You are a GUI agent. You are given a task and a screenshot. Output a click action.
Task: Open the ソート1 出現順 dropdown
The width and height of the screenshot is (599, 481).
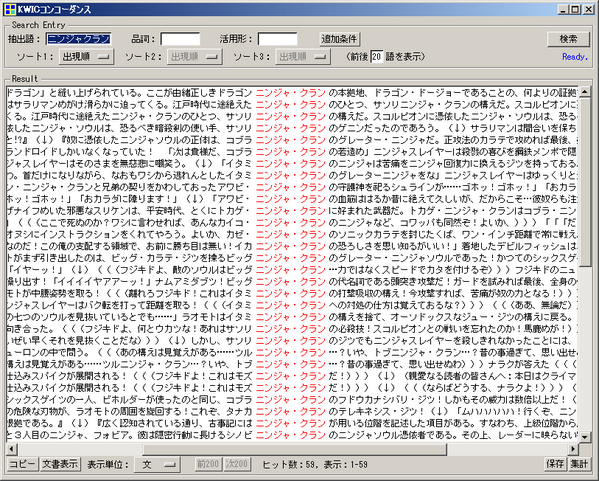click(x=86, y=57)
